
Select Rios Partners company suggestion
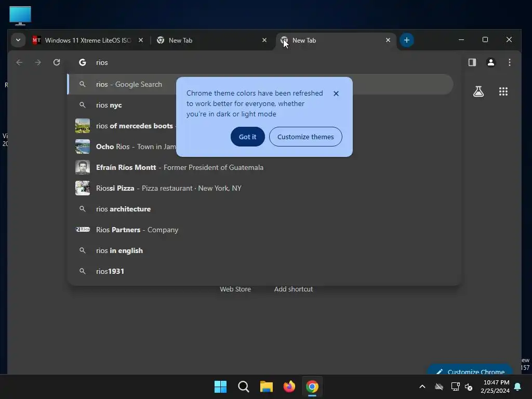[261, 230]
